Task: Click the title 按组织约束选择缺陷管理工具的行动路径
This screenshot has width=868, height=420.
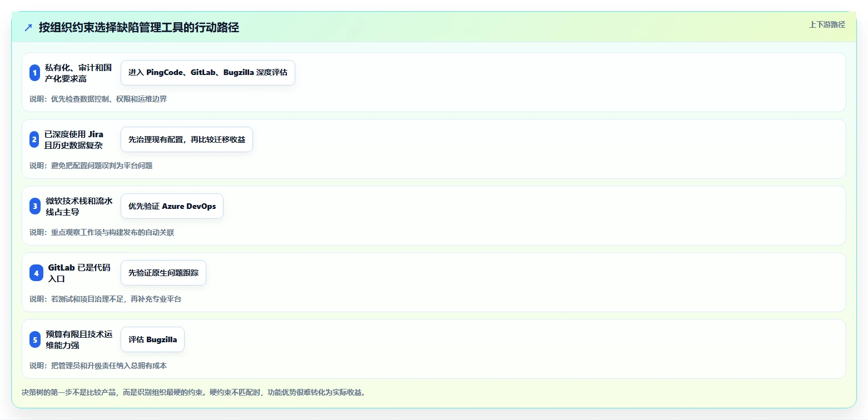Action: point(139,28)
